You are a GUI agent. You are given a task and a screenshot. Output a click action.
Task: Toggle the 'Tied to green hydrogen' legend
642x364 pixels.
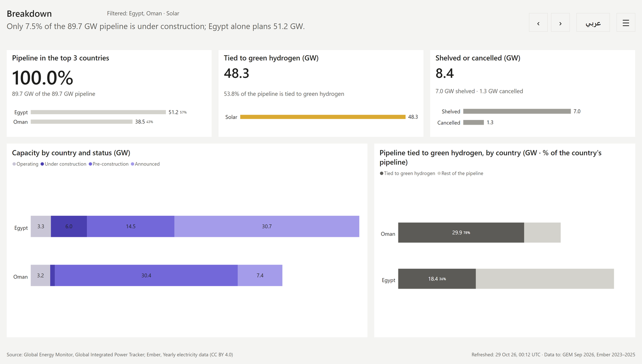tap(407, 173)
